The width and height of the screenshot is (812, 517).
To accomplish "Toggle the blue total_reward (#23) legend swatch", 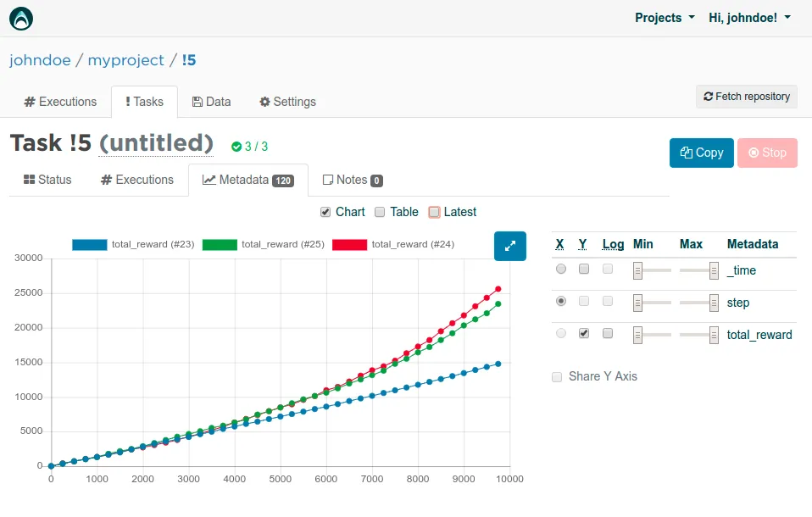I will tap(90, 244).
